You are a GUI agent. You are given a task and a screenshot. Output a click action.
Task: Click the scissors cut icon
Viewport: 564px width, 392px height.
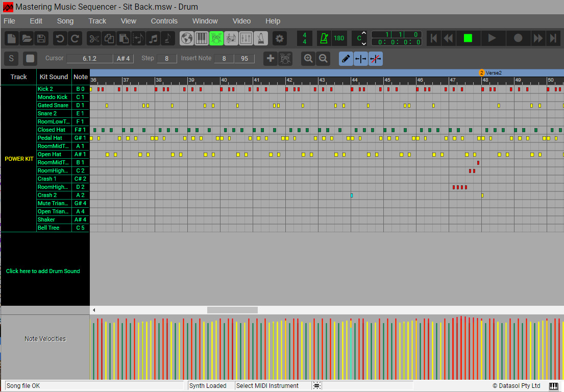click(x=94, y=38)
